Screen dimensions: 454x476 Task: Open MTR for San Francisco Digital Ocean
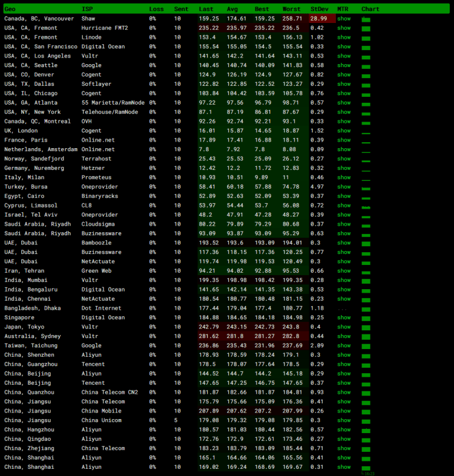coord(344,47)
